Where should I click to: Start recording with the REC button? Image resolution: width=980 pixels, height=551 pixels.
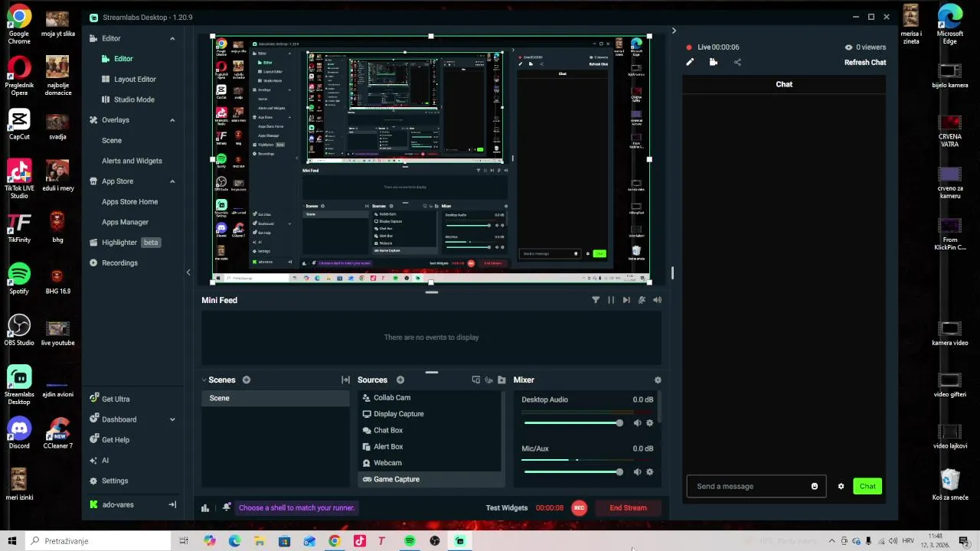pos(579,508)
